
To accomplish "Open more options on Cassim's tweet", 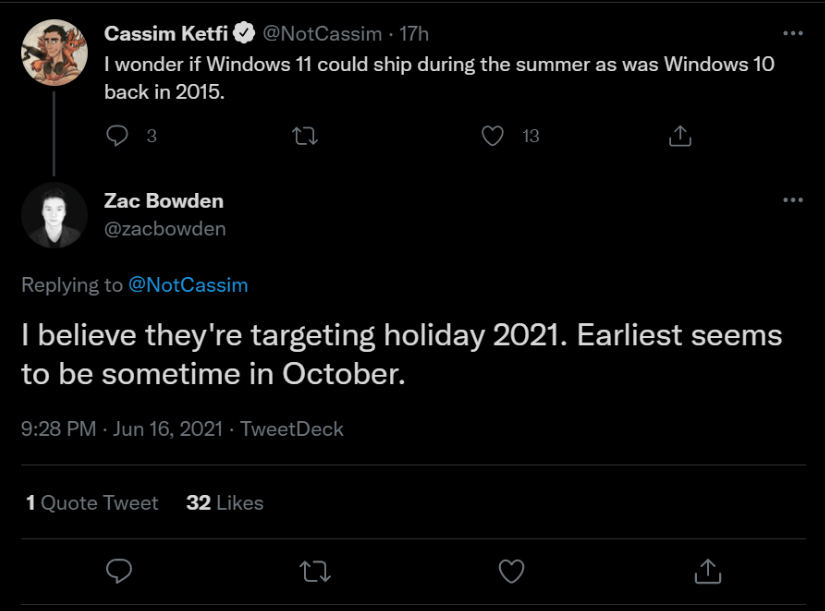I will [793, 34].
